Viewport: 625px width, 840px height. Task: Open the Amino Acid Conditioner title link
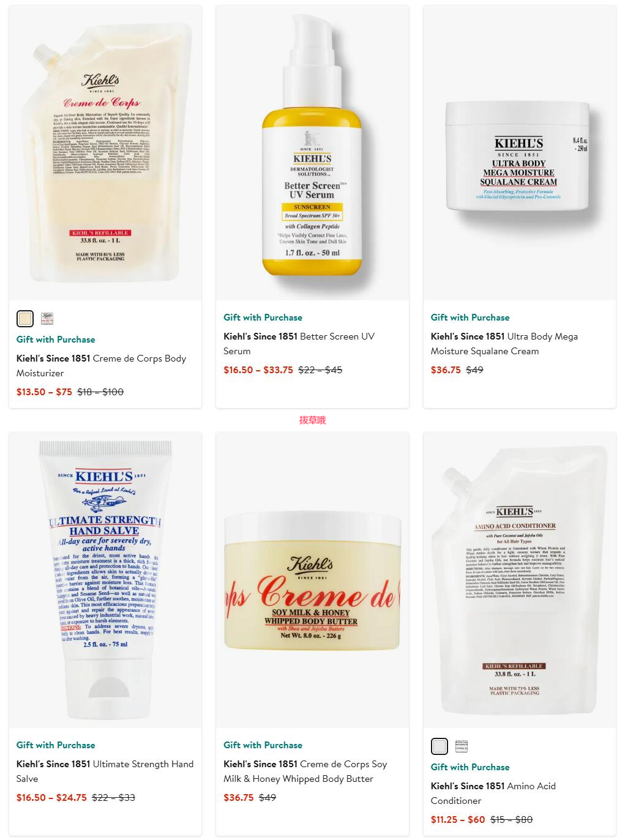493,794
